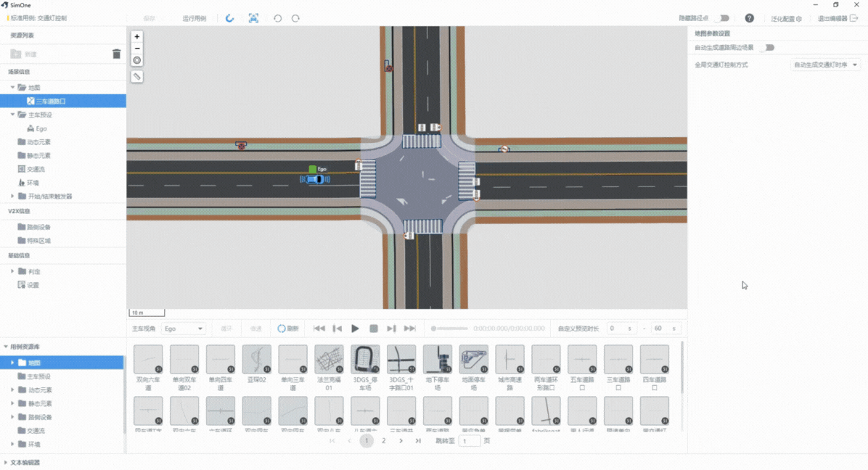Click the map zoom in plus button
The width and height of the screenshot is (868, 470).
pos(137,37)
